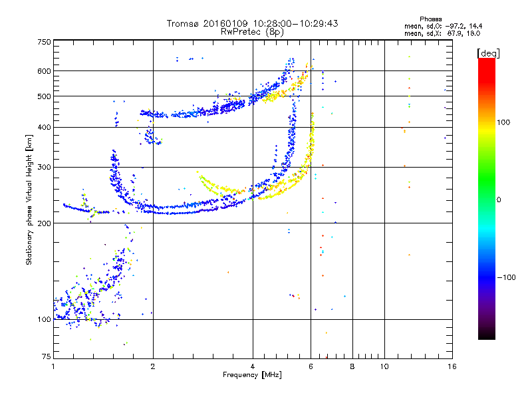Click the y-axis tick label '400'
Image resolution: width=532 pixels, height=399 pixels.
pos(45,127)
